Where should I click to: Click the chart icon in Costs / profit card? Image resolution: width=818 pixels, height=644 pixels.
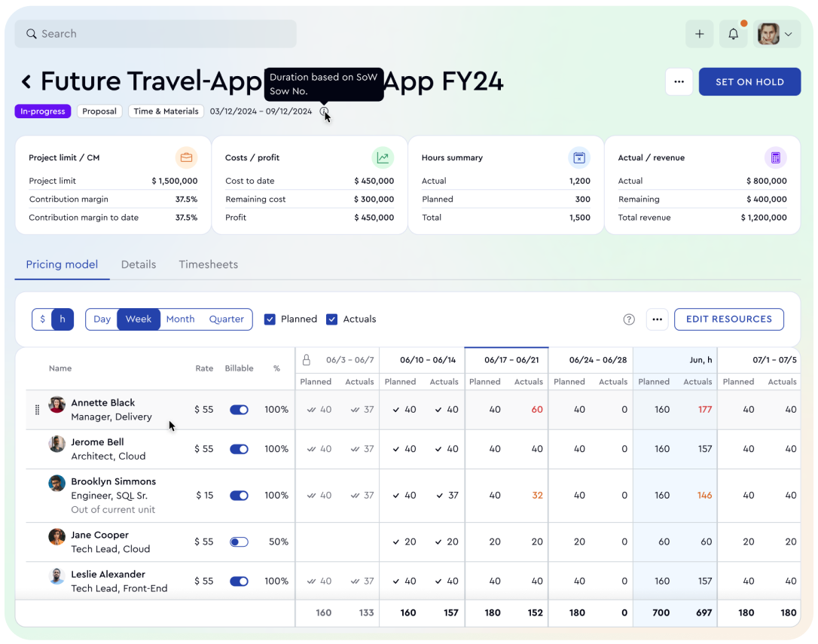[383, 157]
